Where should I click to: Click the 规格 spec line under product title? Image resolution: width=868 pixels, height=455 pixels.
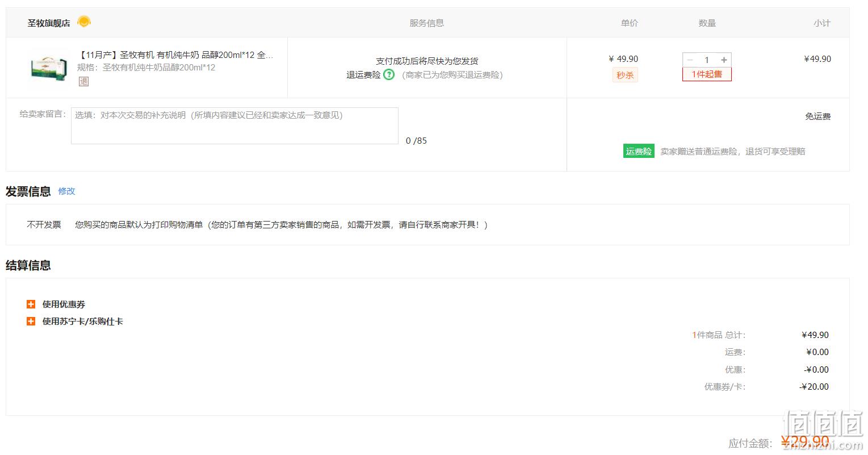[146, 68]
